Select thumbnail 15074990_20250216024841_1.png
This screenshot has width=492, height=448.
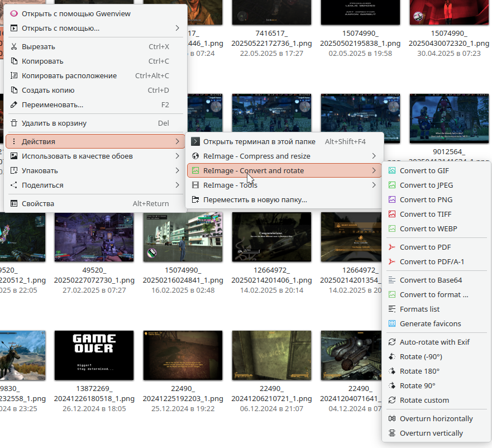[183, 237]
